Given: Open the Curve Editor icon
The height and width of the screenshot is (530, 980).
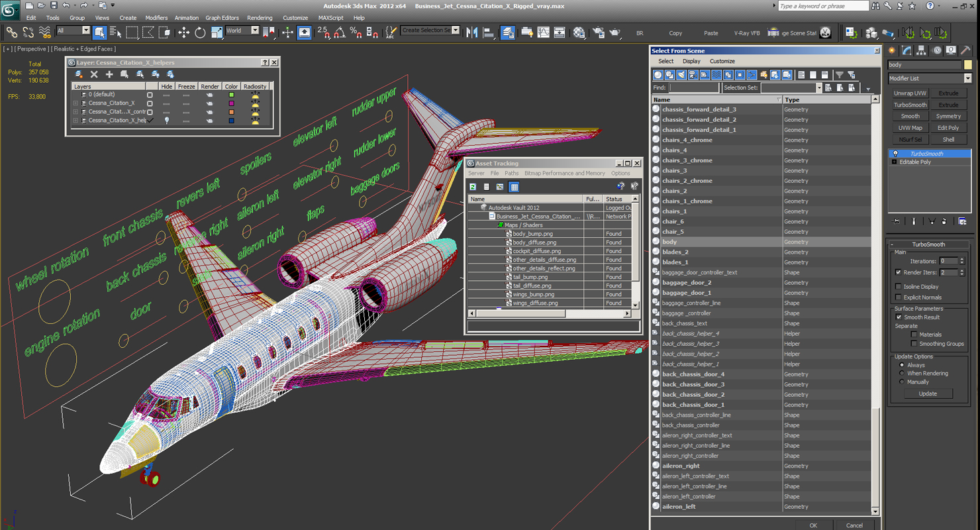Looking at the screenshot, I should click(544, 32).
